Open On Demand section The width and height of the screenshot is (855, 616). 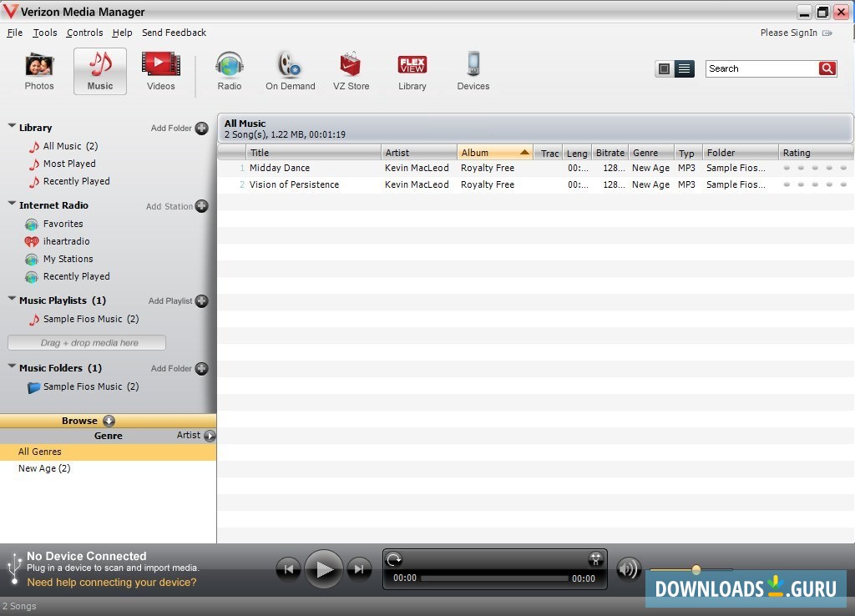coord(290,71)
